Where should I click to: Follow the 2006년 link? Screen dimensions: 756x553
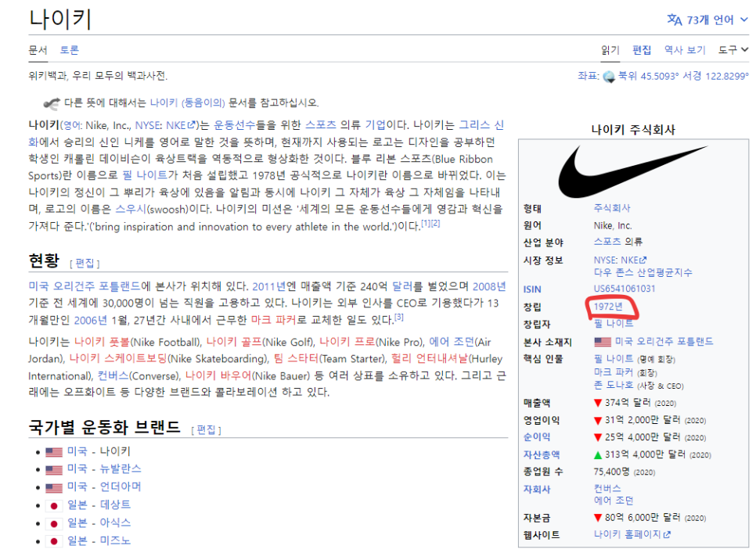pos(91,320)
